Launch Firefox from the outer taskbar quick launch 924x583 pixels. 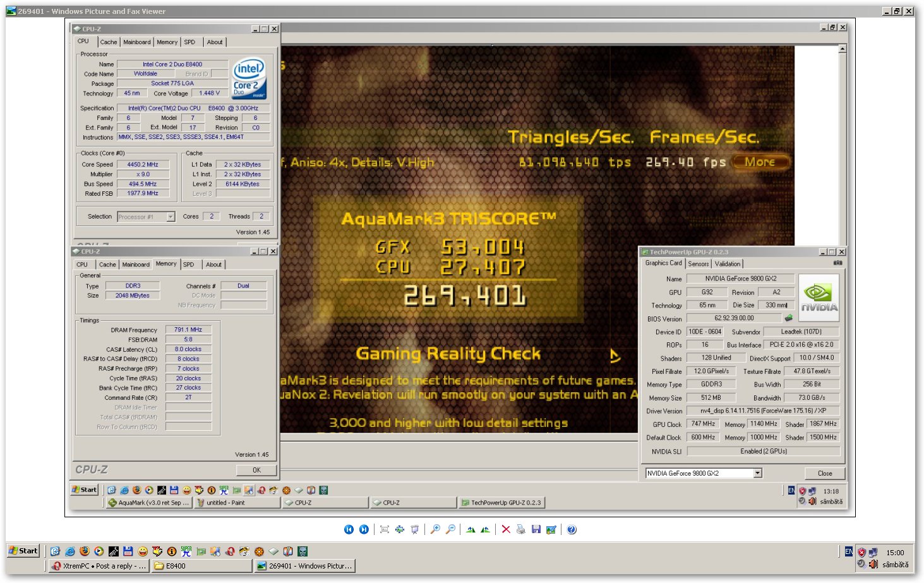click(x=85, y=551)
